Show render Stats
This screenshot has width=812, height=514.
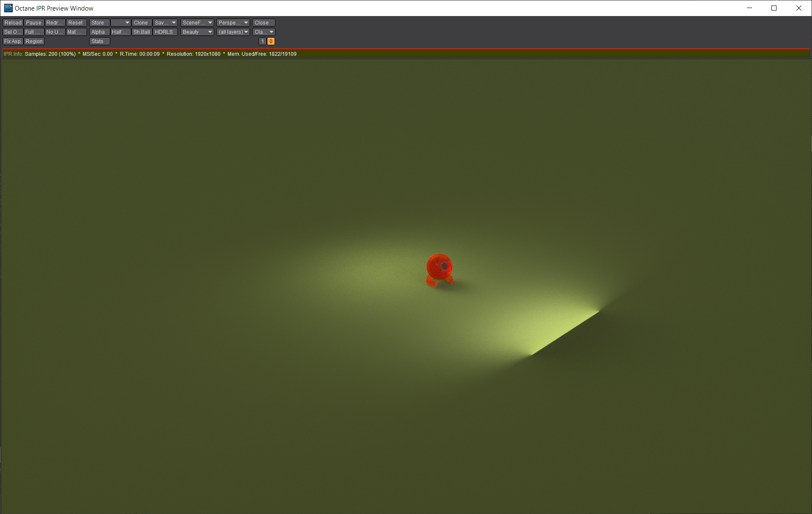tap(99, 41)
